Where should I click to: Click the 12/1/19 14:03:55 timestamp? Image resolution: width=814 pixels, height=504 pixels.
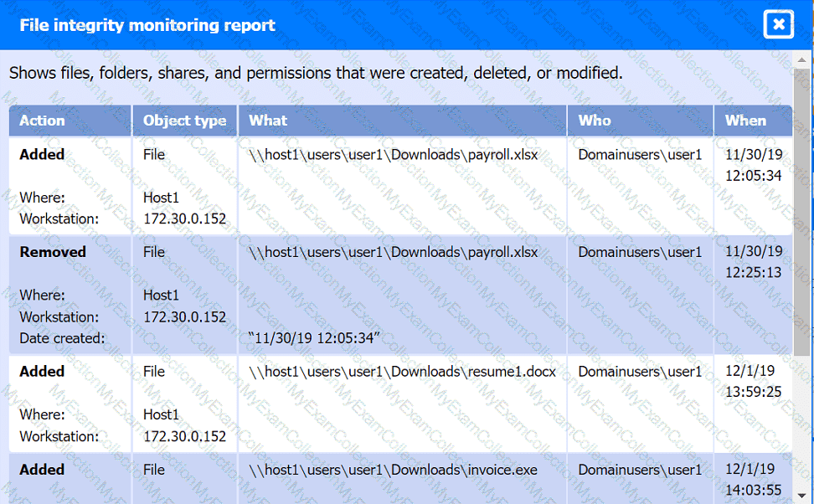click(x=753, y=479)
